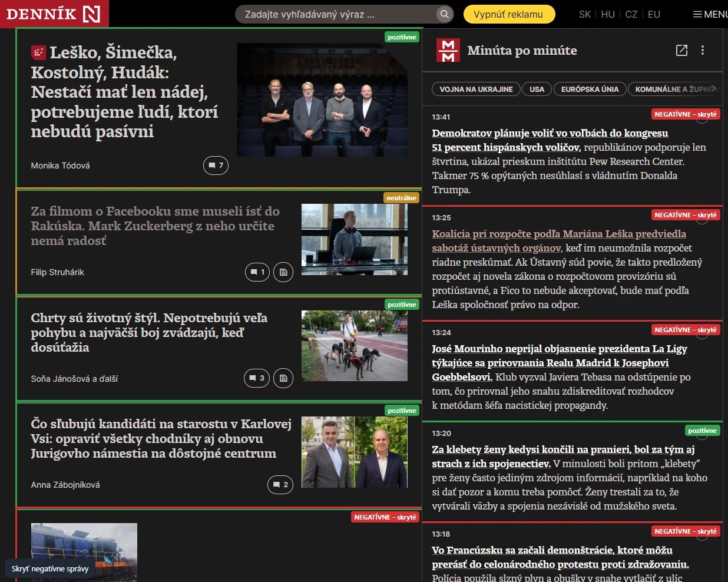Screen dimensions: 728x582
Task: Open Minúta po minúte in new window icon
Action: pyautogui.click(x=681, y=50)
